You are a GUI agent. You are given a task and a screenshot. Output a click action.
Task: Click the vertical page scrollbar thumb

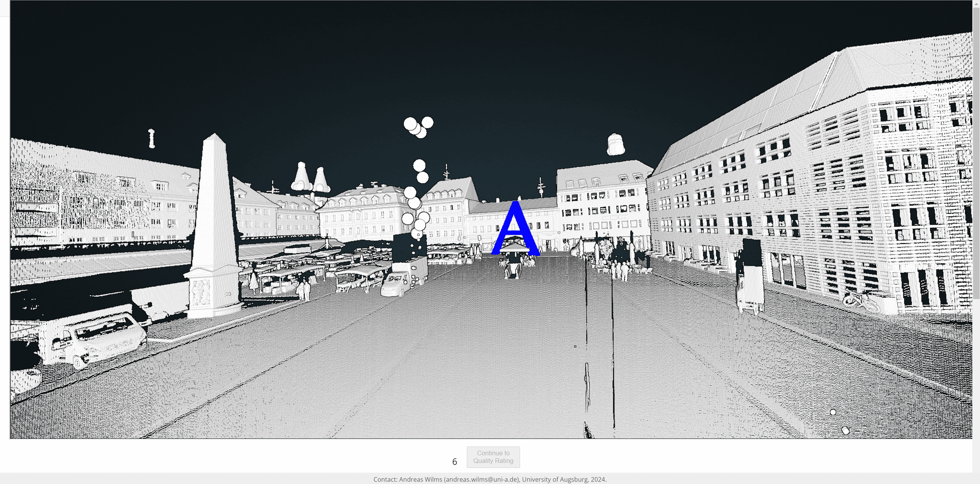(x=976, y=153)
